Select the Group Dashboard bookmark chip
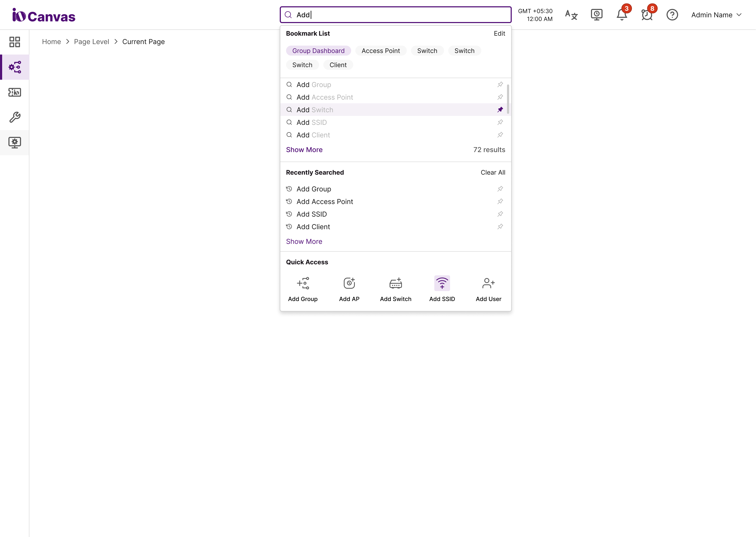756x537 pixels. (x=318, y=51)
